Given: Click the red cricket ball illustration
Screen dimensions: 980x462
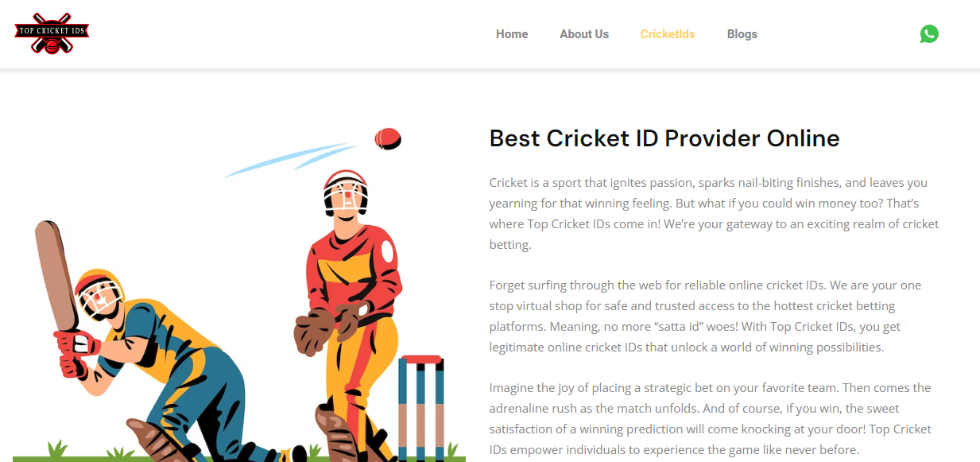Looking at the screenshot, I should [x=388, y=139].
